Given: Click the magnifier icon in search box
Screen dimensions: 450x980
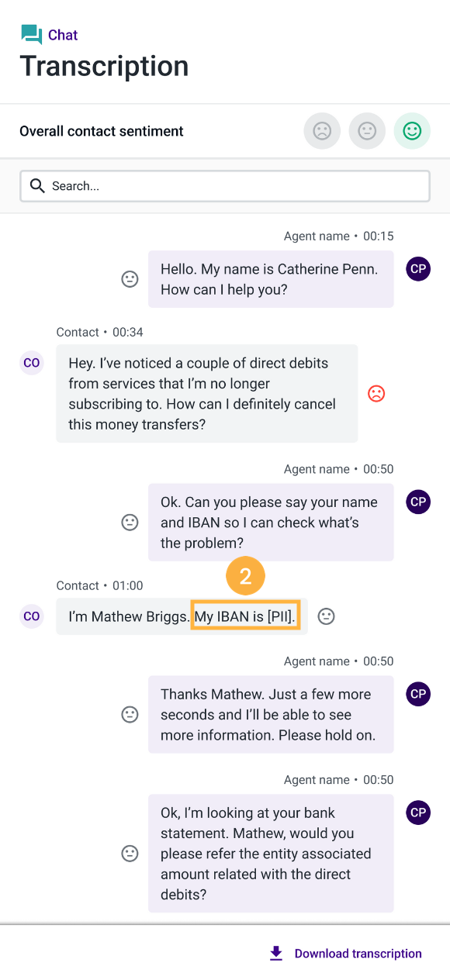Looking at the screenshot, I should 37,185.
